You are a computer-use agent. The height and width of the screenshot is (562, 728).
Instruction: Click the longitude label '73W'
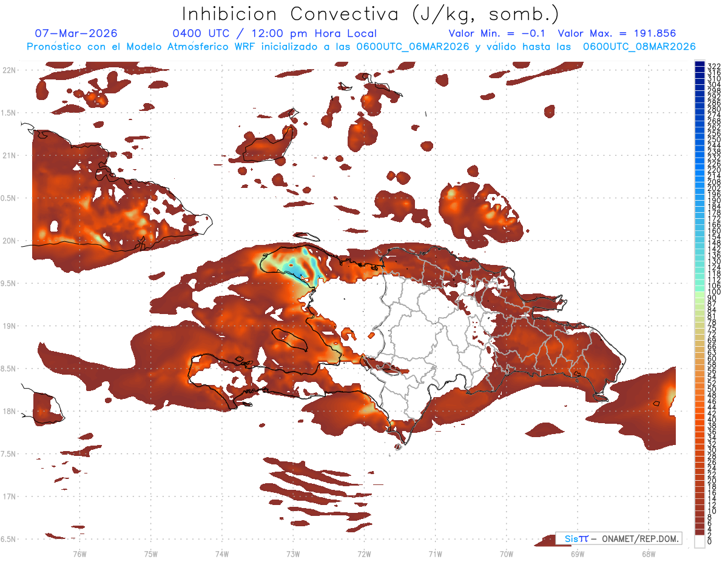point(293,553)
